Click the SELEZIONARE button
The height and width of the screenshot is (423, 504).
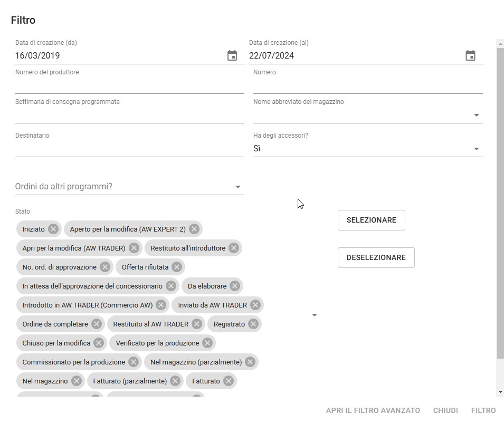coord(371,220)
